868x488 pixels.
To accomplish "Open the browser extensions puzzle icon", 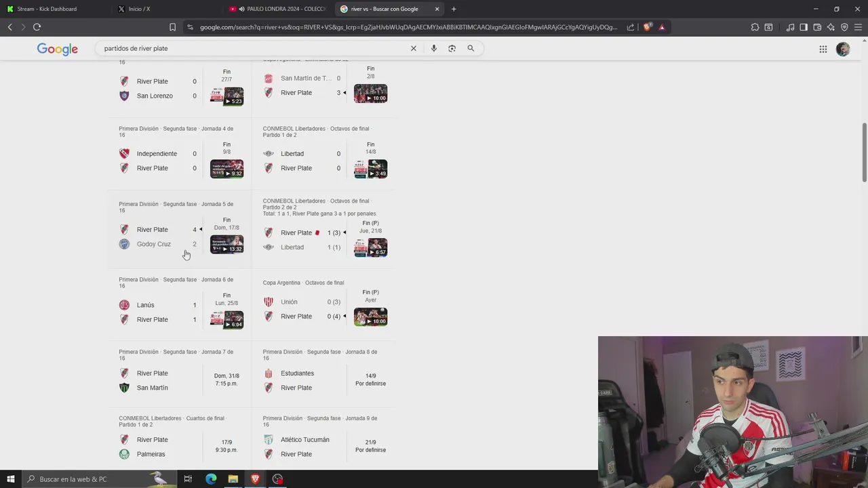I will [755, 27].
